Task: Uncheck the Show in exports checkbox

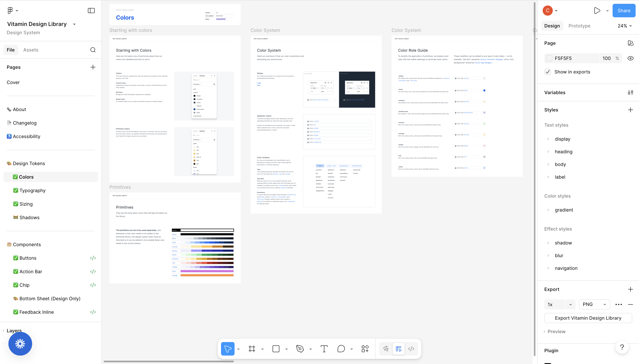Action: pos(548,72)
